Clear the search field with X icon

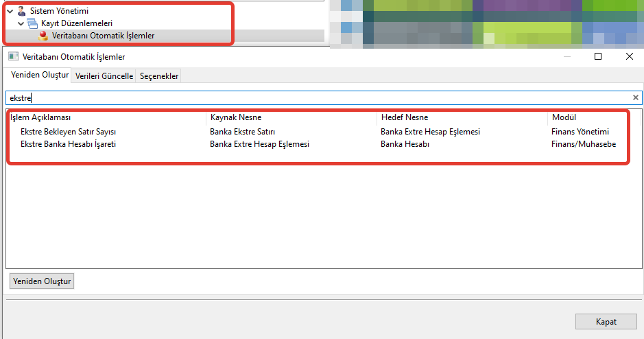coord(635,97)
